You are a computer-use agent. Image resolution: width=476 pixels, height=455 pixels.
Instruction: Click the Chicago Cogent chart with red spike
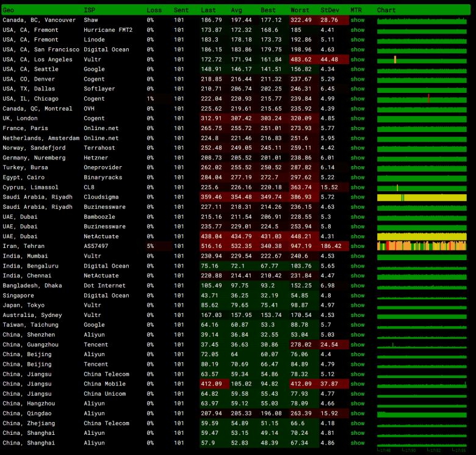[x=422, y=99]
